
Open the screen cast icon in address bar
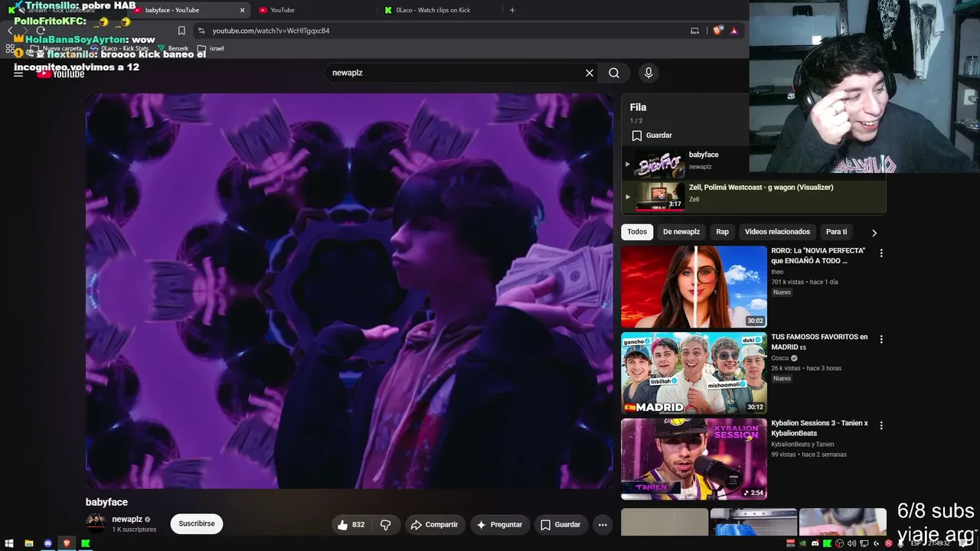click(x=694, y=31)
